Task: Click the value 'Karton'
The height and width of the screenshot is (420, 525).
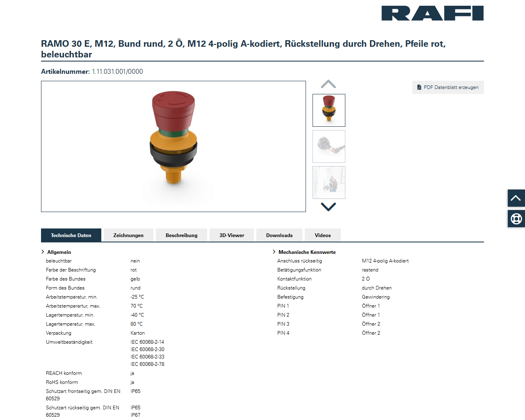Action: pos(138,333)
